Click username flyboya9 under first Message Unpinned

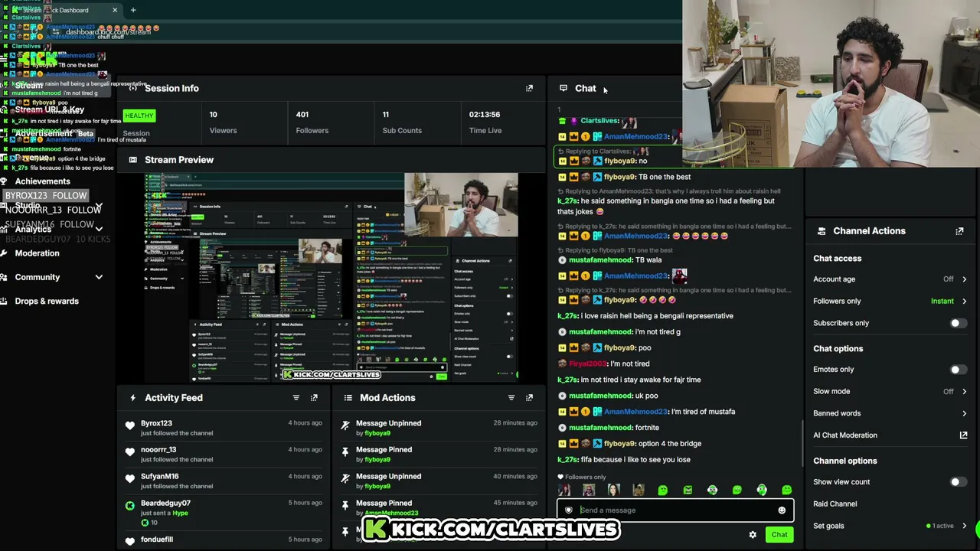[377, 433]
